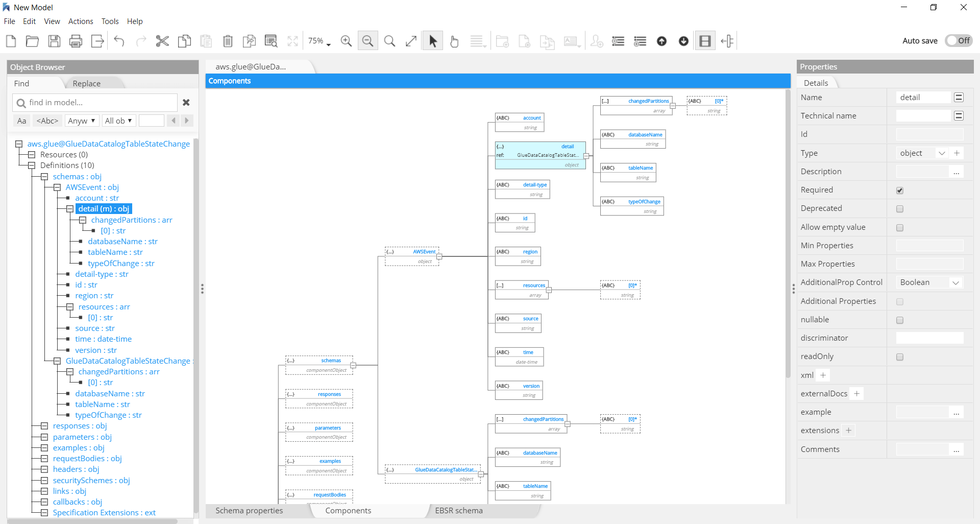Screen dimensions: 980x524
Task: Add externalDocs with plus button
Action: click(x=857, y=394)
